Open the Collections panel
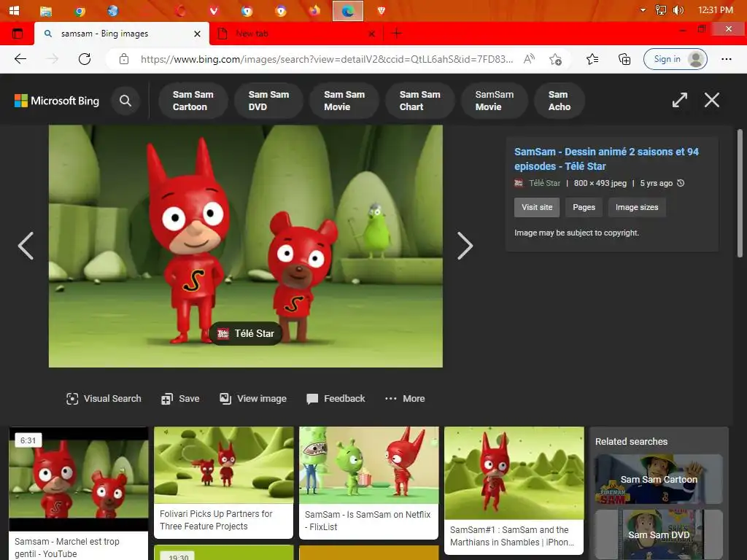 (x=624, y=59)
